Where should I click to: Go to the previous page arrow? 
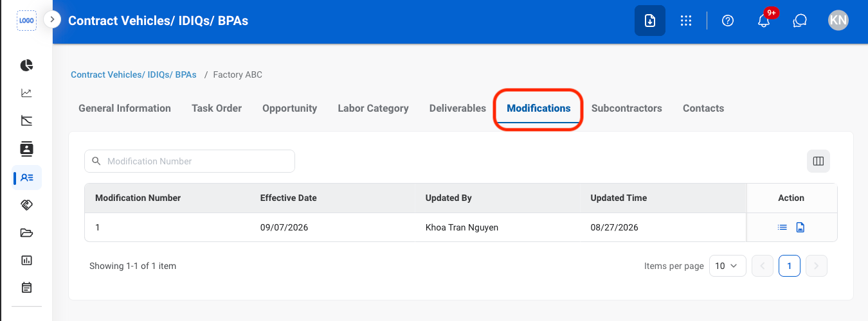(x=763, y=266)
